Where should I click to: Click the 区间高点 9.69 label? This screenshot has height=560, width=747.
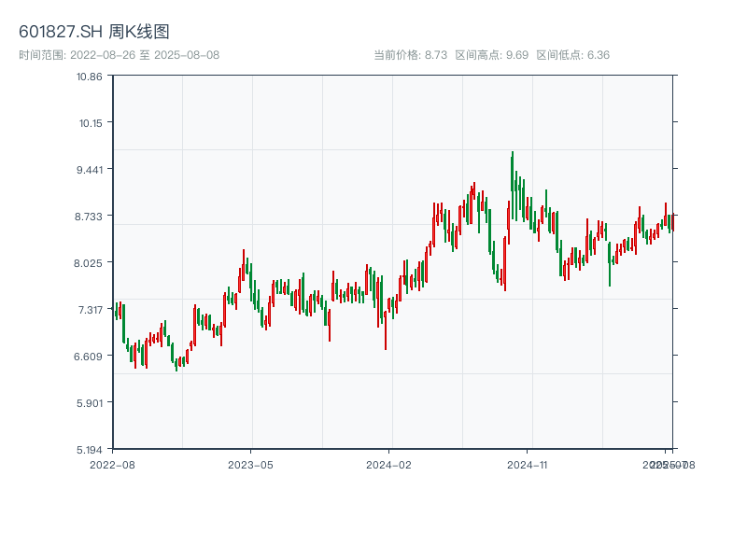coord(491,55)
